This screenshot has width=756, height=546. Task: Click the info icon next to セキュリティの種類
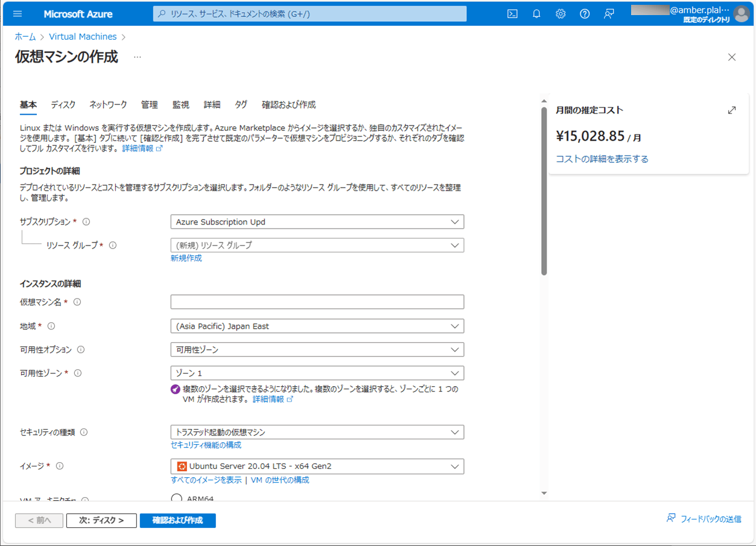click(84, 433)
